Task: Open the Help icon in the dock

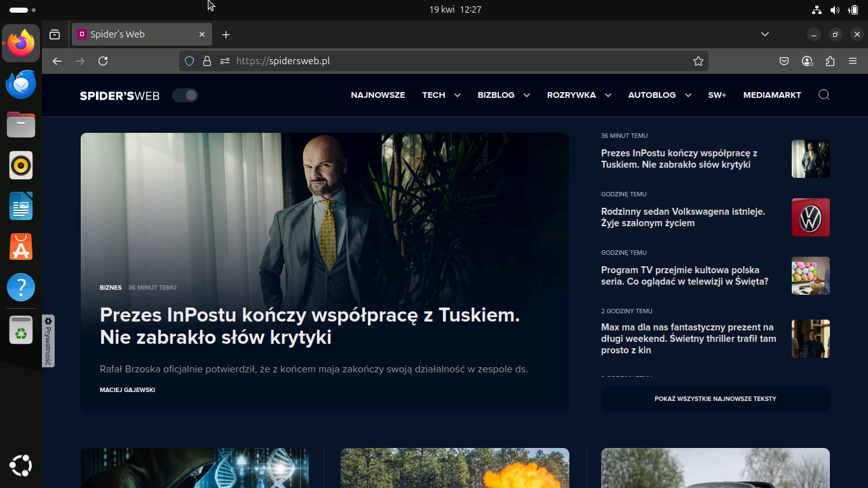Action: click(x=21, y=287)
